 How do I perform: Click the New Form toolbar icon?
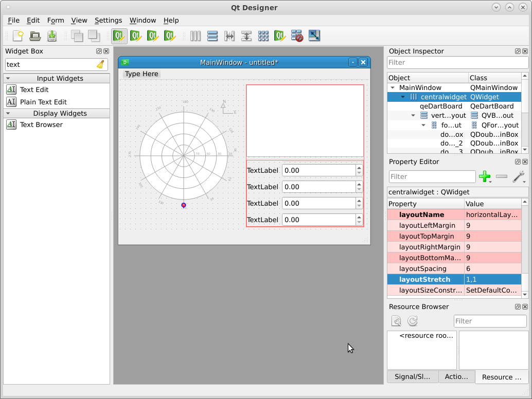18,36
